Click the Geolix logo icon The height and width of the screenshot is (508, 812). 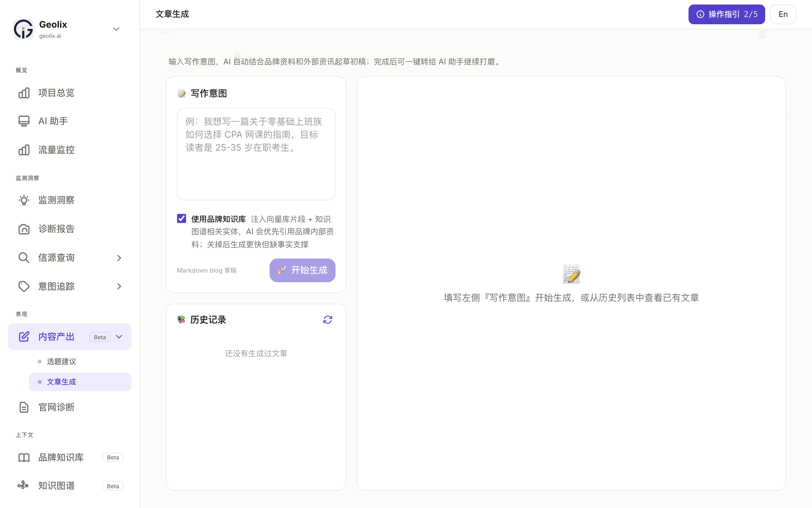point(23,29)
